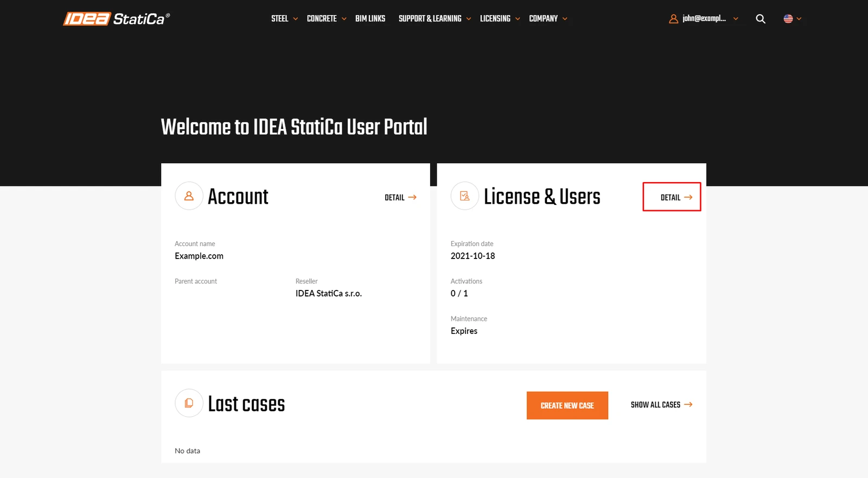Click the Last cases documents icon
The width and height of the screenshot is (868, 478).
tap(189, 403)
